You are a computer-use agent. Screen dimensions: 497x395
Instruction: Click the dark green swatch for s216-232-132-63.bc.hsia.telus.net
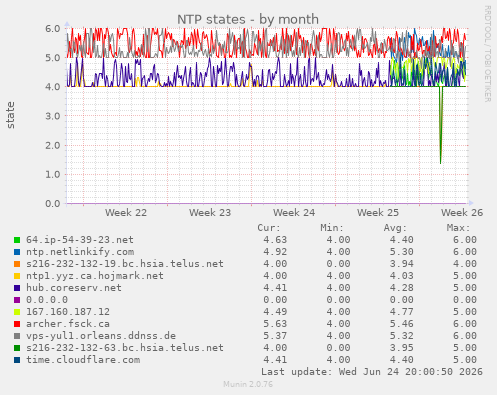(x=17, y=348)
